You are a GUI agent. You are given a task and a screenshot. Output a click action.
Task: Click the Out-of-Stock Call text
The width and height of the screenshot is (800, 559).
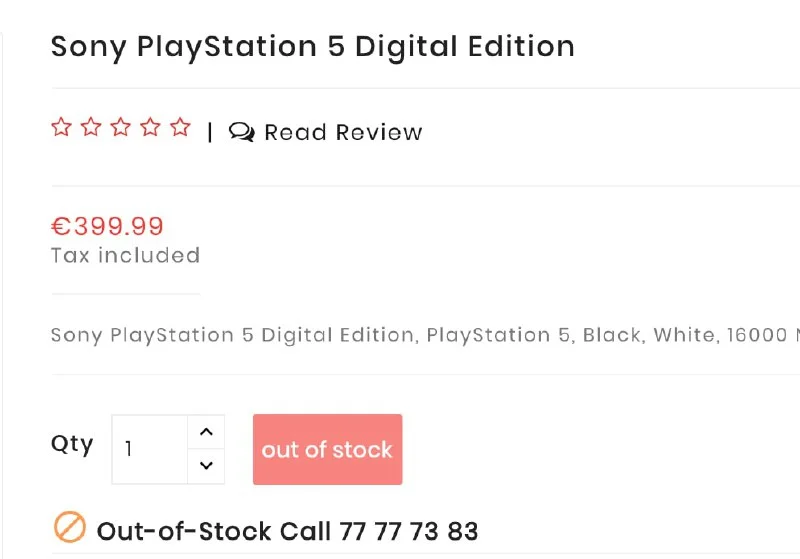(215, 530)
